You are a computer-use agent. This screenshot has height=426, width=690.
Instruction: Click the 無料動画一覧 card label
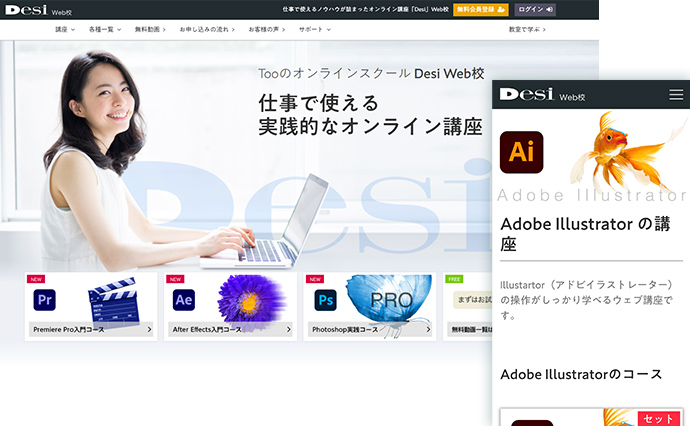click(472, 329)
